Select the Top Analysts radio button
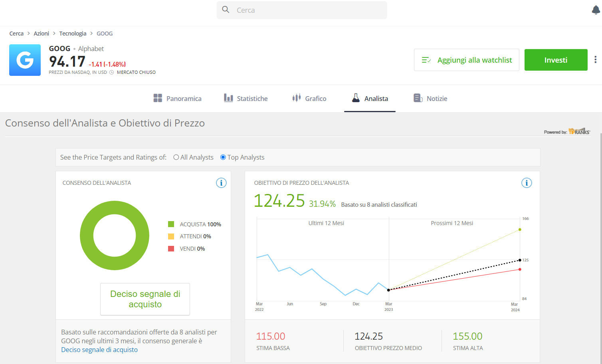This screenshot has height=364, width=602. coord(223,157)
